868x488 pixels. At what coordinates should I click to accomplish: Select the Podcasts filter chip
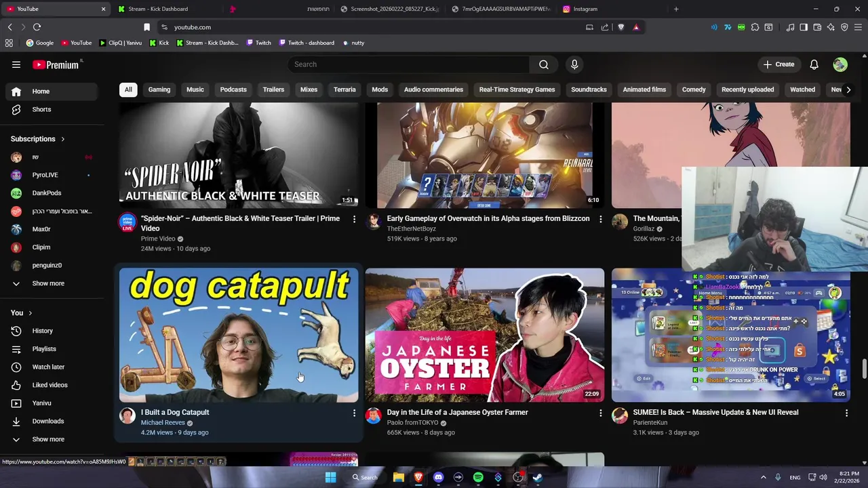(233, 89)
